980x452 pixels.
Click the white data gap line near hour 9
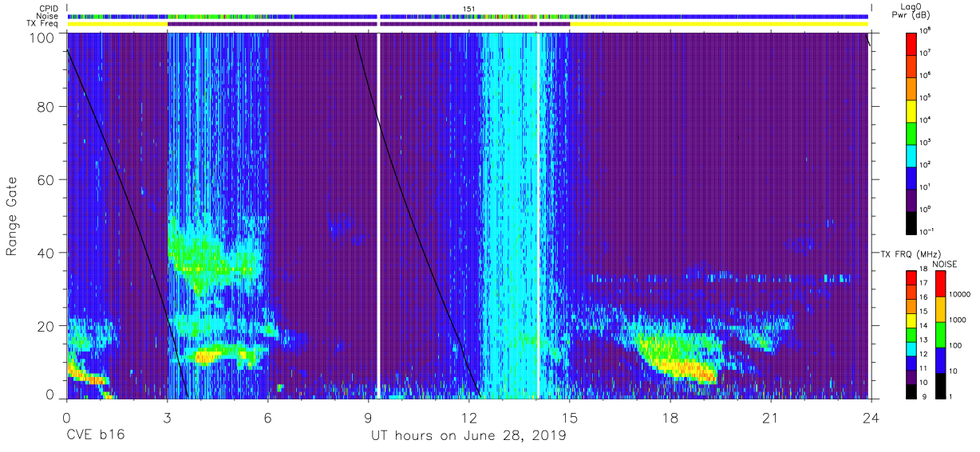click(378, 215)
